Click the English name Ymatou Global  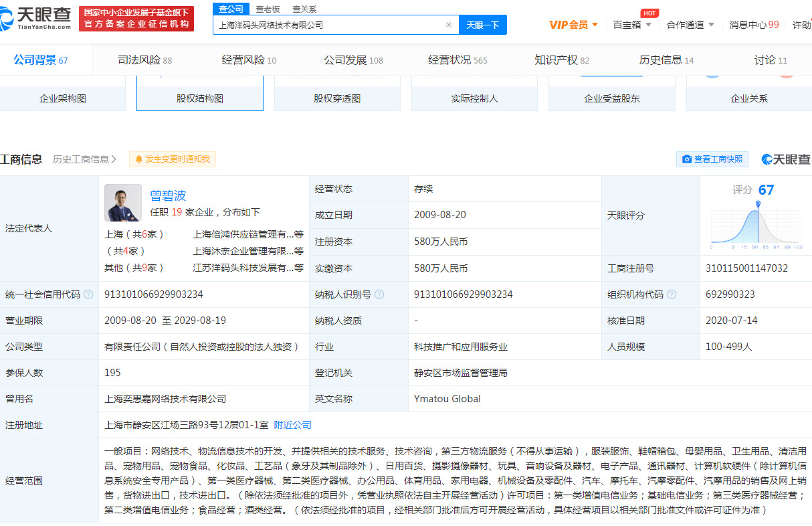coord(447,399)
